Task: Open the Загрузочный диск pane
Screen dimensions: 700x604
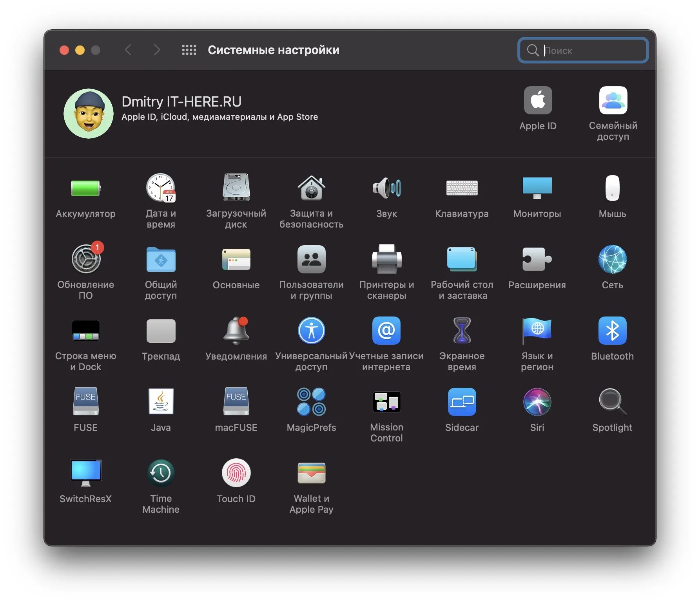Action: (x=236, y=188)
